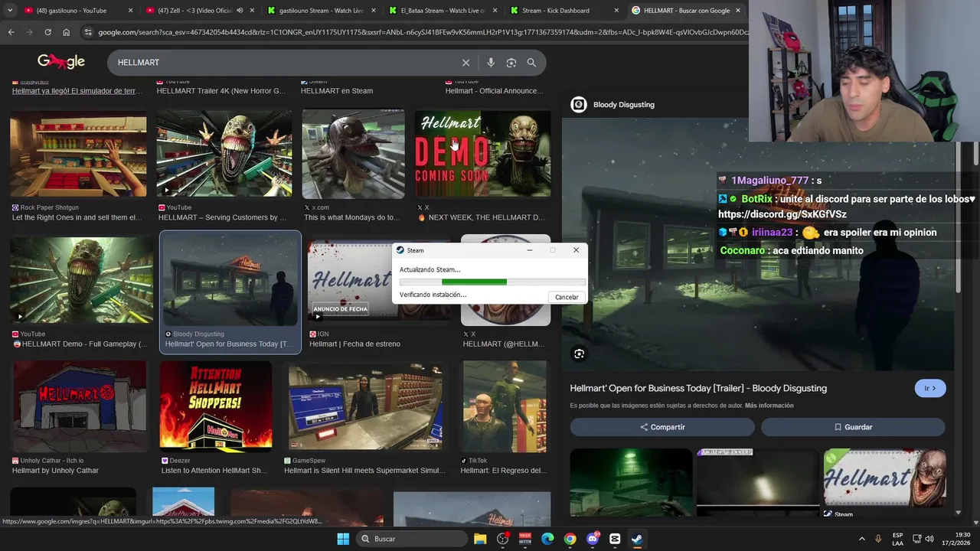Screen dimensions: 980x551
Task: Close the Stream Kick Dashboard tab
Action: 615,11
